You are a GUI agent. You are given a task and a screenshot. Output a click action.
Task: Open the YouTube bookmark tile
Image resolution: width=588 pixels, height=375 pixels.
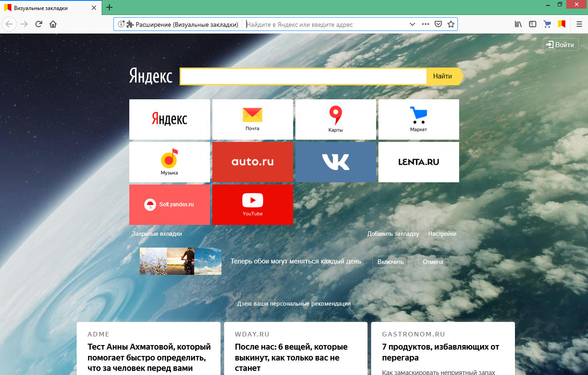pyautogui.click(x=252, y=205)
